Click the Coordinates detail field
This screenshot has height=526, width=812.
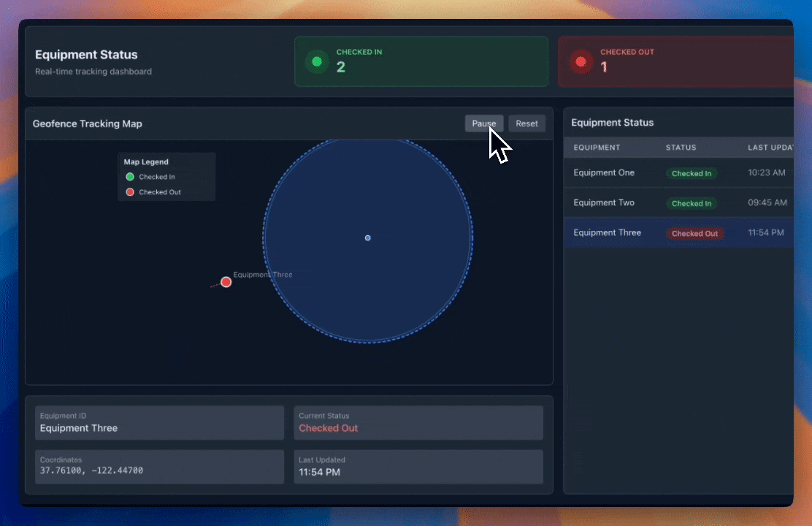click(x=159, y=466)
